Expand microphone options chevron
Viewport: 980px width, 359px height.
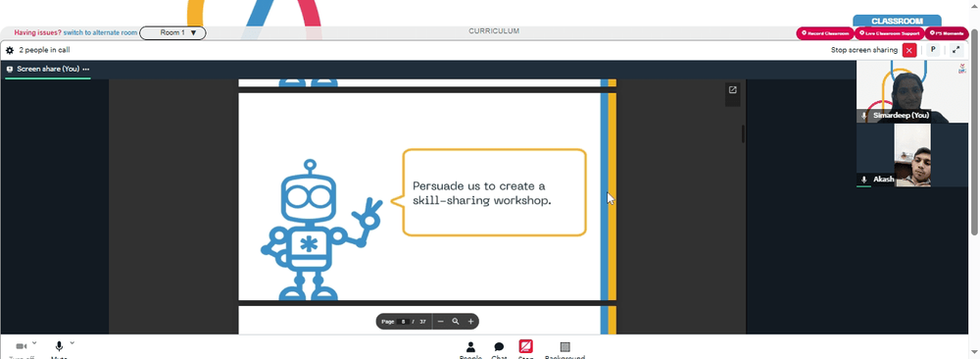pyautogui.click(x=72, y=342)
